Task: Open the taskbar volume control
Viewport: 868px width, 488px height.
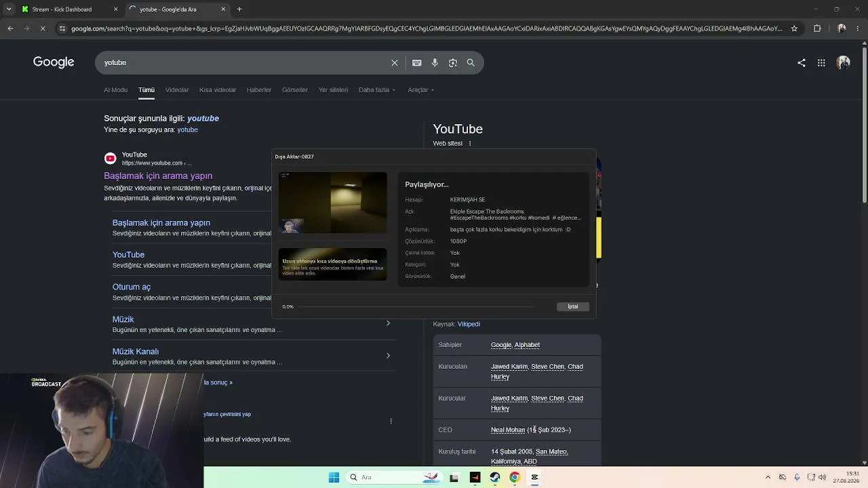Action: [822, 477]
